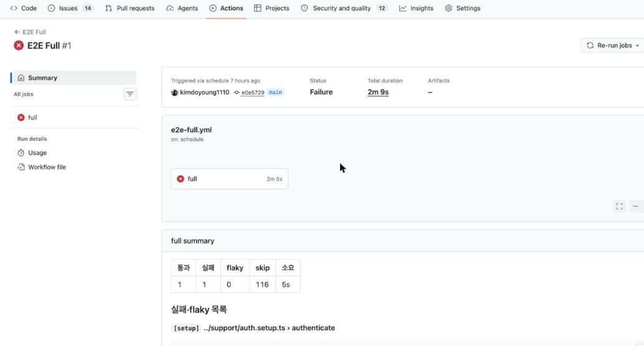
Task: Click the 소요 table header
Action: point(288,268)
